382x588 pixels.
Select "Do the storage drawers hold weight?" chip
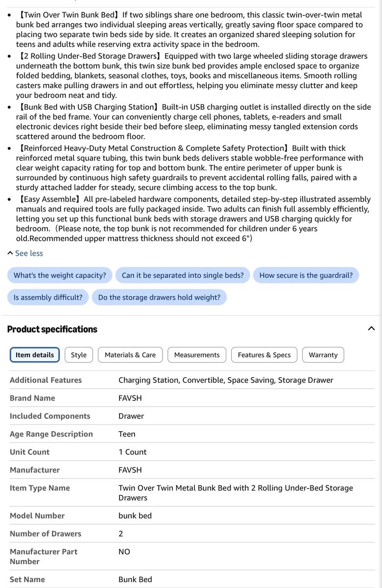pyautogui.click(x=159, y=297)
